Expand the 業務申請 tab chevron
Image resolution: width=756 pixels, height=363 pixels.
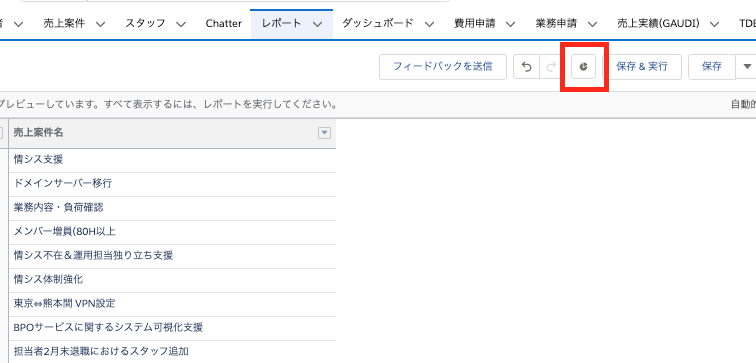click(593, 24)
